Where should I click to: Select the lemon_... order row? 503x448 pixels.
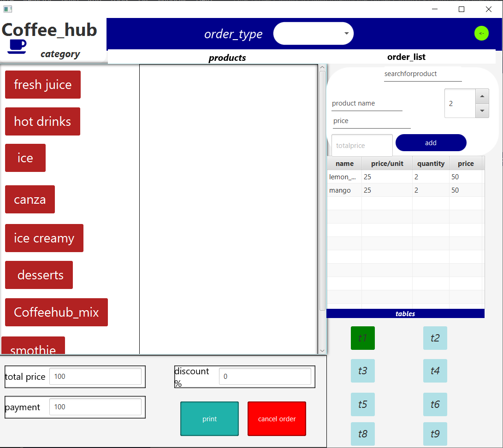tap(405, 177)
